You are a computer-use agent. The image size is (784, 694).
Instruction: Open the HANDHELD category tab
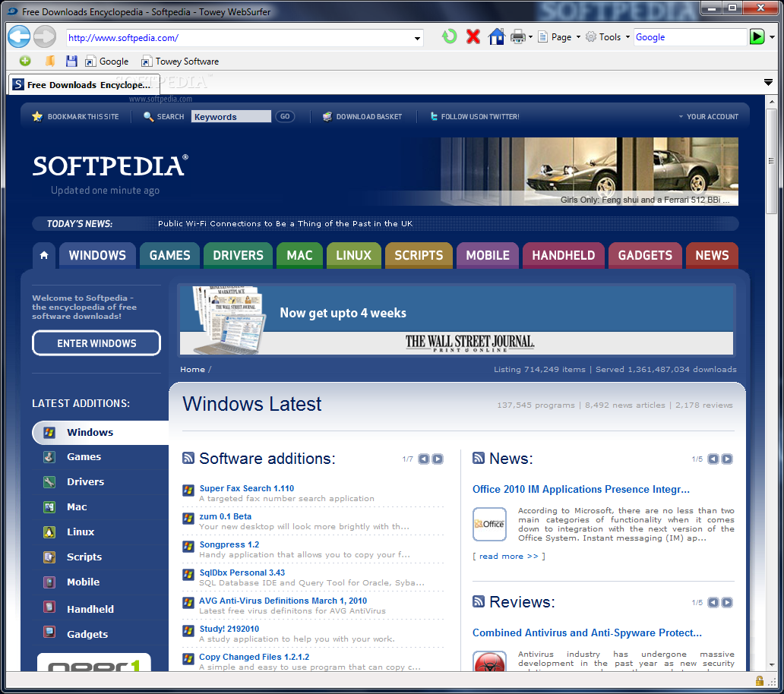[x=564, y=255]
